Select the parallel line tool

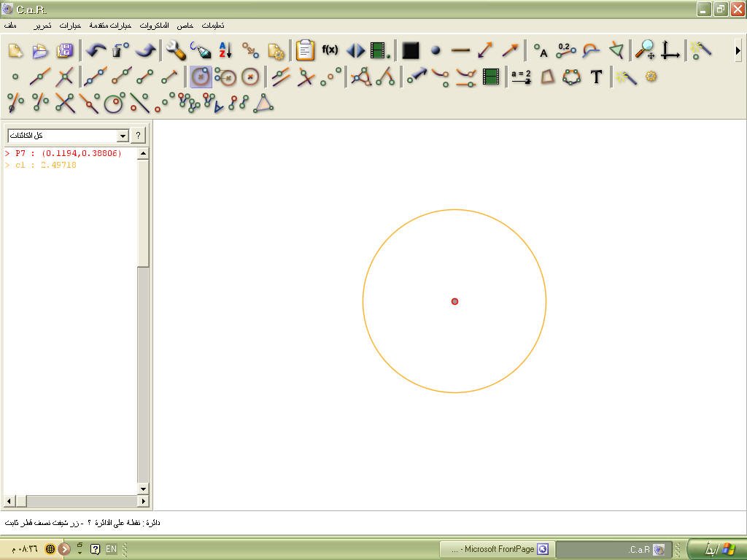[281, 77]
